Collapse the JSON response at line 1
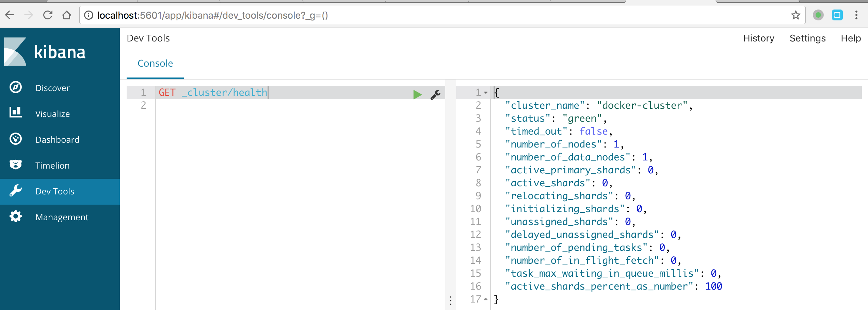Image resolution: width=868 pixels, height=310 pixels. pos(486,92)
